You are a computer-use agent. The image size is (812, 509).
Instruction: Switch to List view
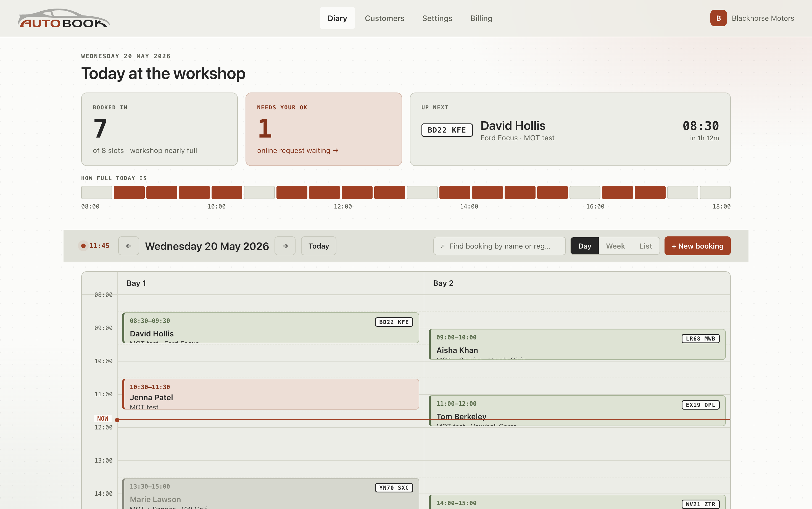click(646, 246)
